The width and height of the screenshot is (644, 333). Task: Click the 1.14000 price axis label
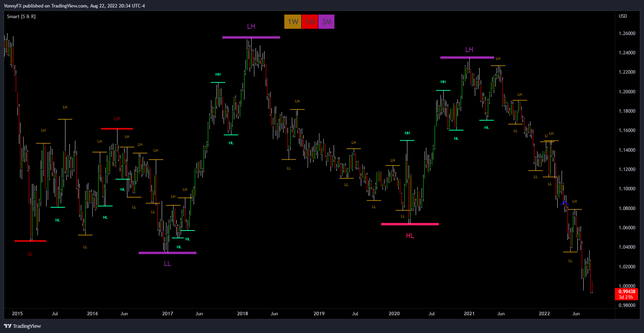point(627,150)
